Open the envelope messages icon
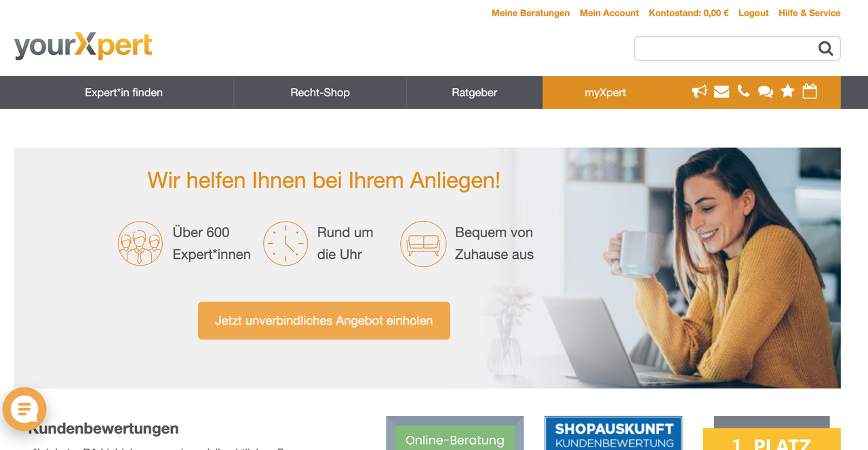Viewport: 868px width, 450px height. [722, 91]
